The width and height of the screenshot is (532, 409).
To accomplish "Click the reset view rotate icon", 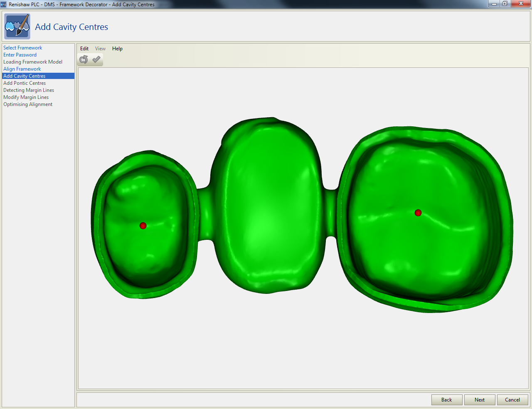I will (x=84, y=59).
